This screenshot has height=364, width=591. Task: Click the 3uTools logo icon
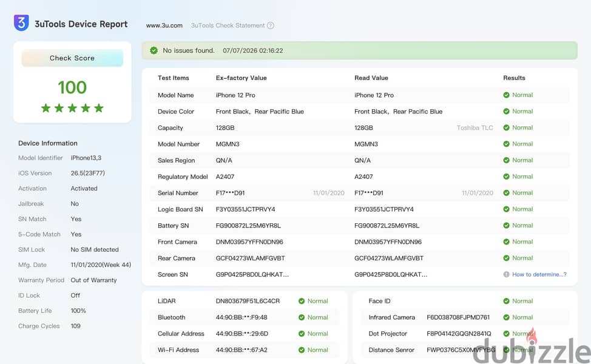(x=21, y=23)
